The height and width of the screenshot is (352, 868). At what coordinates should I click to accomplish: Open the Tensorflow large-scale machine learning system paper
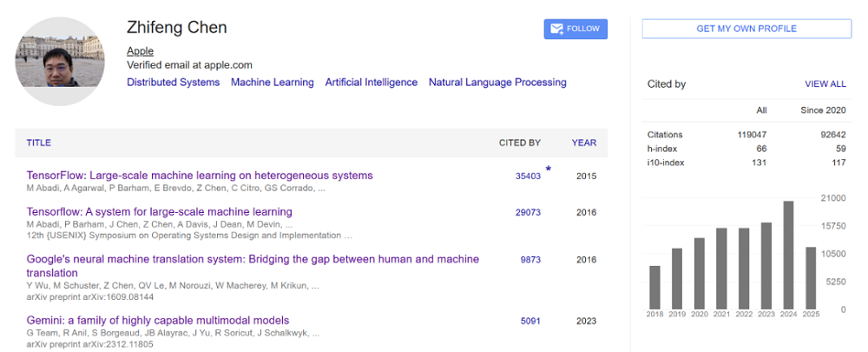pos(159,212)
